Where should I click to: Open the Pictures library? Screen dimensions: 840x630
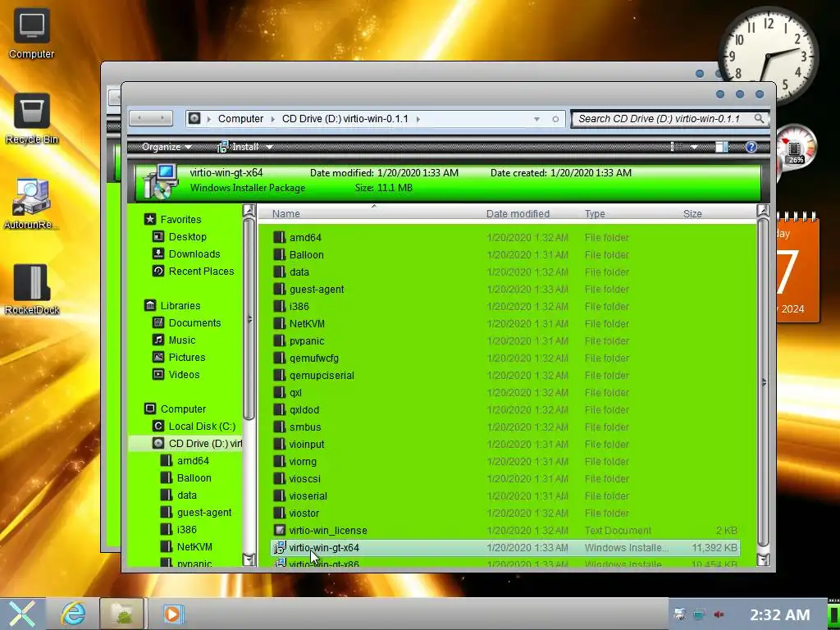(x=178, y=357)
